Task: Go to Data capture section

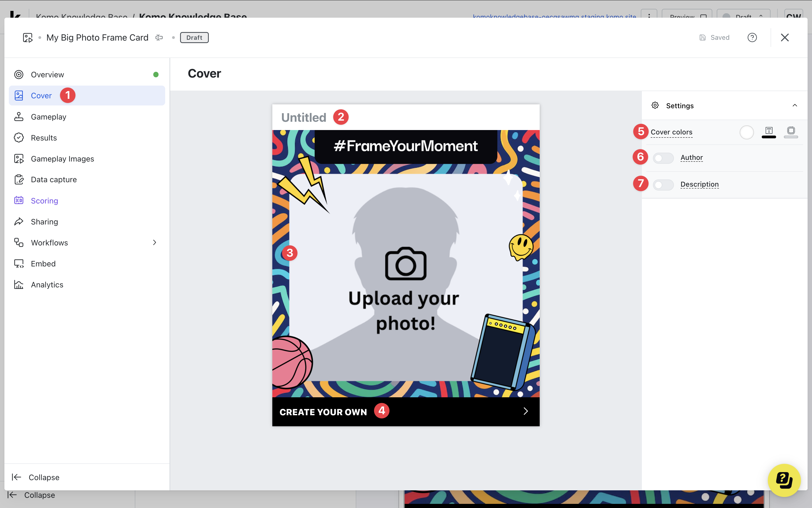Action: (x=54, y=180)
